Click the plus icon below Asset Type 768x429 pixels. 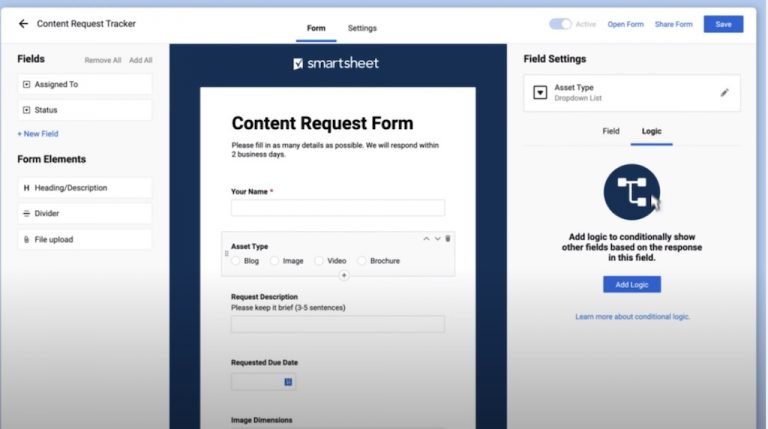344,275
